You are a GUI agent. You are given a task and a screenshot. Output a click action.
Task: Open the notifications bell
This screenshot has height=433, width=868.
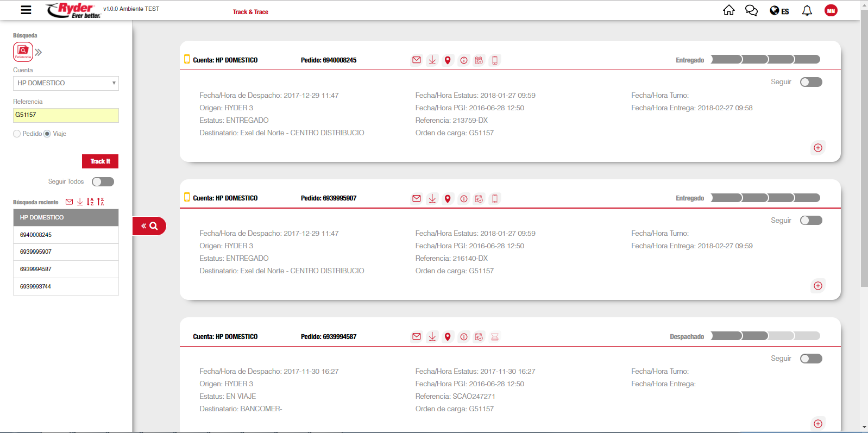807,10
